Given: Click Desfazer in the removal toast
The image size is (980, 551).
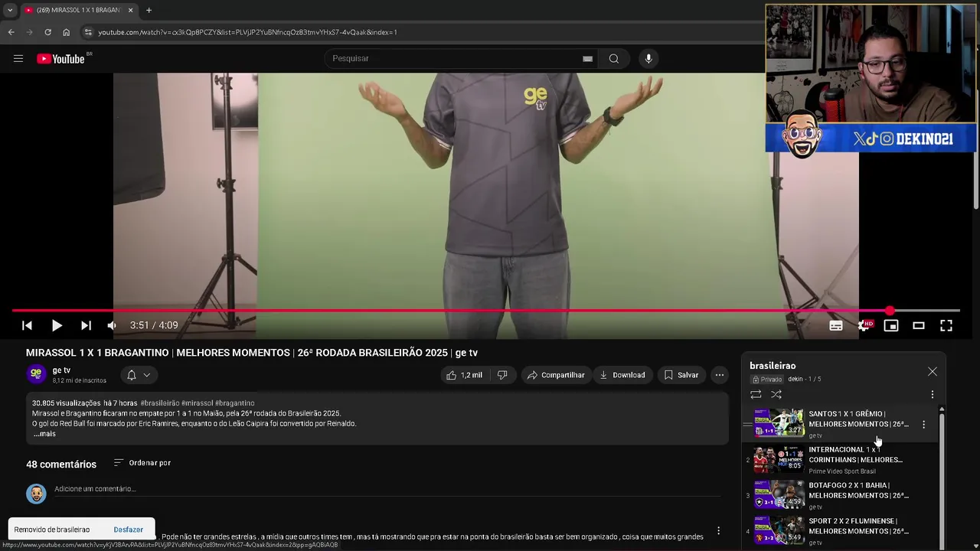Looking at the screenshot, I should [x=129, y=530].
